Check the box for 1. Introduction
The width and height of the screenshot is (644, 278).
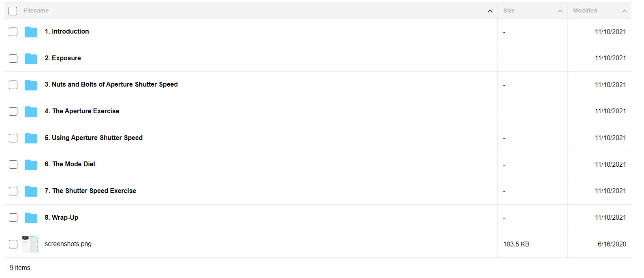pos(13,32)
